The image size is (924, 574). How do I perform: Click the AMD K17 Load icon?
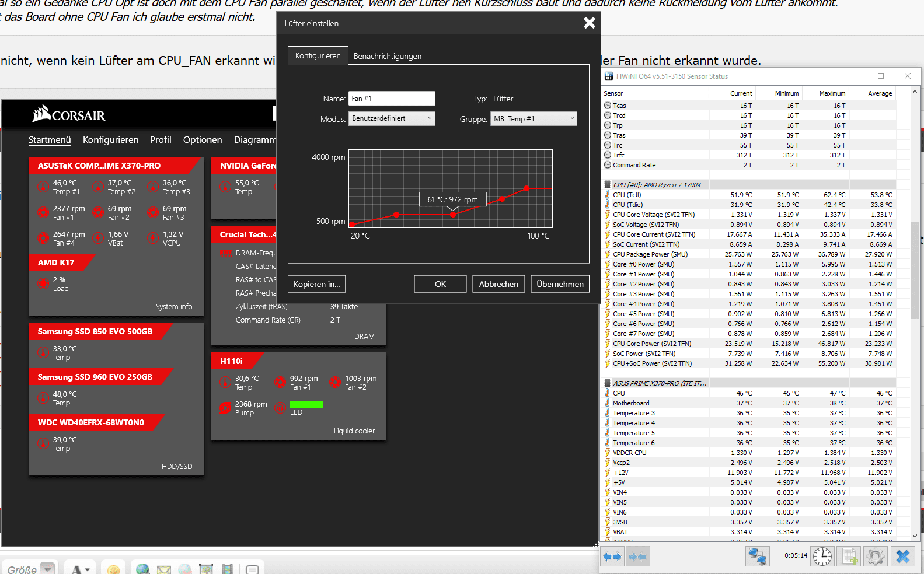pyautogui.click(x=43, y=283)
